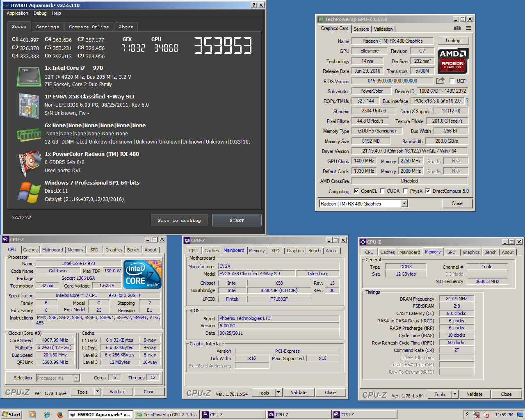The width and height of the screenshot is (525, 420).
Task: Click the motherboard icon in Aquamark
Action: 29,106
